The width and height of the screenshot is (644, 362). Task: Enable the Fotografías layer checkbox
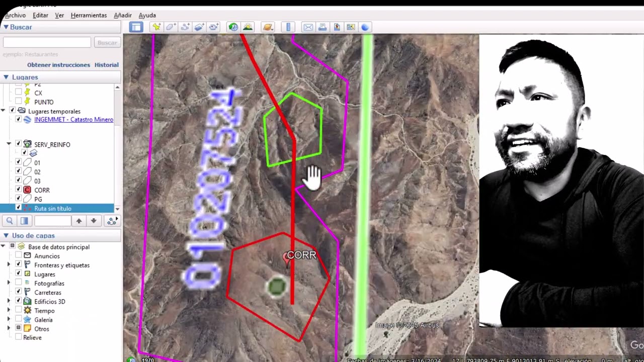point(19,283)
